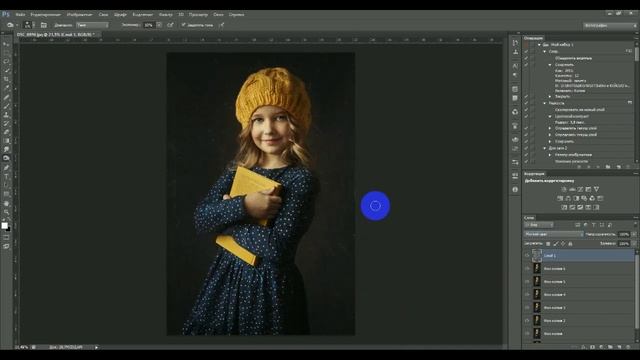This screenshot has width=640, height=360.
Task: Change screen mode icon in toolbox
Action: (6, 246)
